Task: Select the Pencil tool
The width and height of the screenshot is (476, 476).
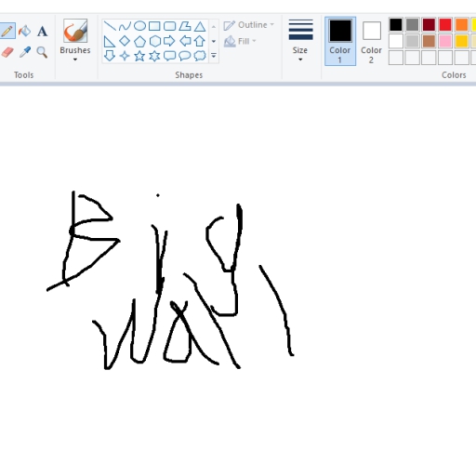Action: (x=7, y=31)
